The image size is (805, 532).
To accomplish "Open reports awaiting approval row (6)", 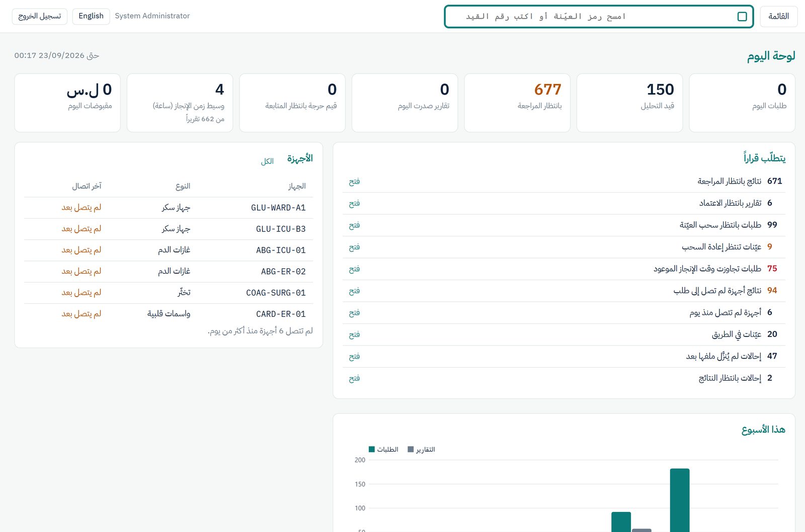I will click(563, 203).
